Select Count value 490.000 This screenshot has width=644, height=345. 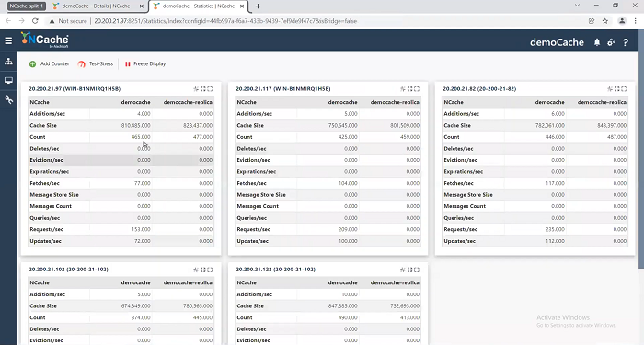[x=348, y=317]
